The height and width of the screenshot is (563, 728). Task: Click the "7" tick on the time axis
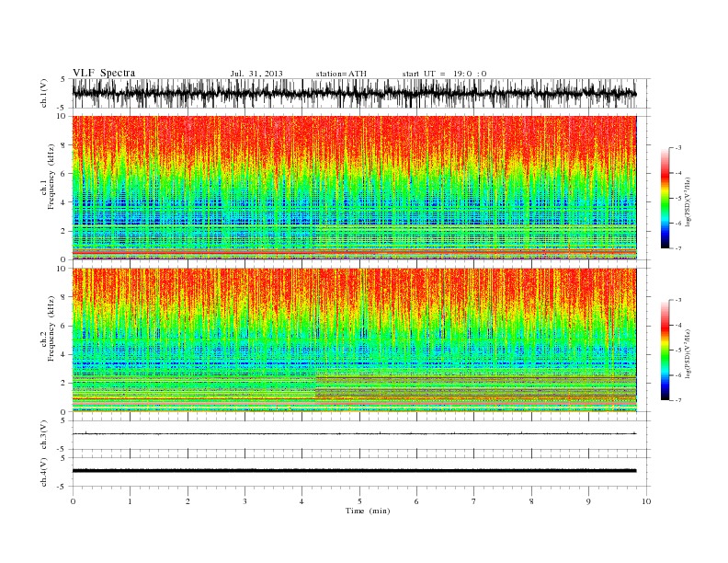[x=474, y=501]
